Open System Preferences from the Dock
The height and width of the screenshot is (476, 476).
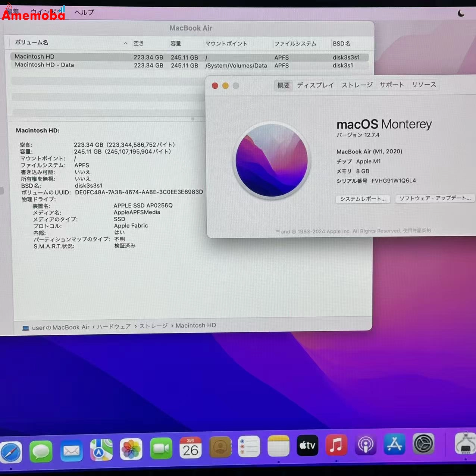pos(423,444)
